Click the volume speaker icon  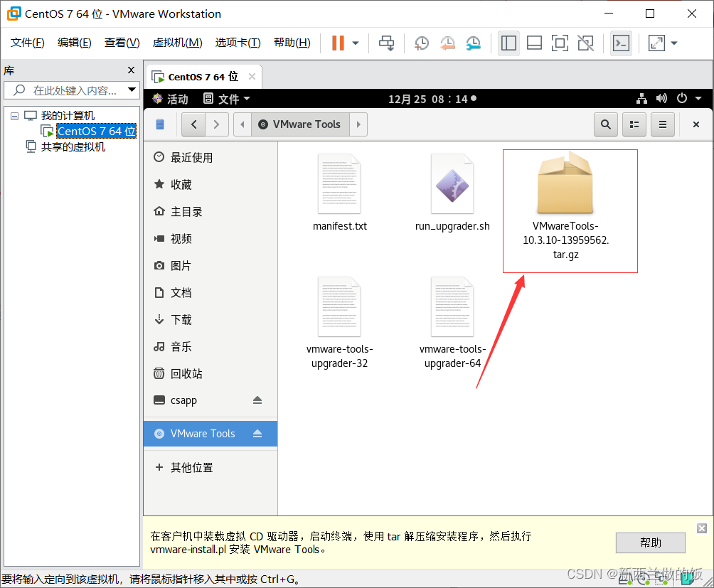(661, 98)
